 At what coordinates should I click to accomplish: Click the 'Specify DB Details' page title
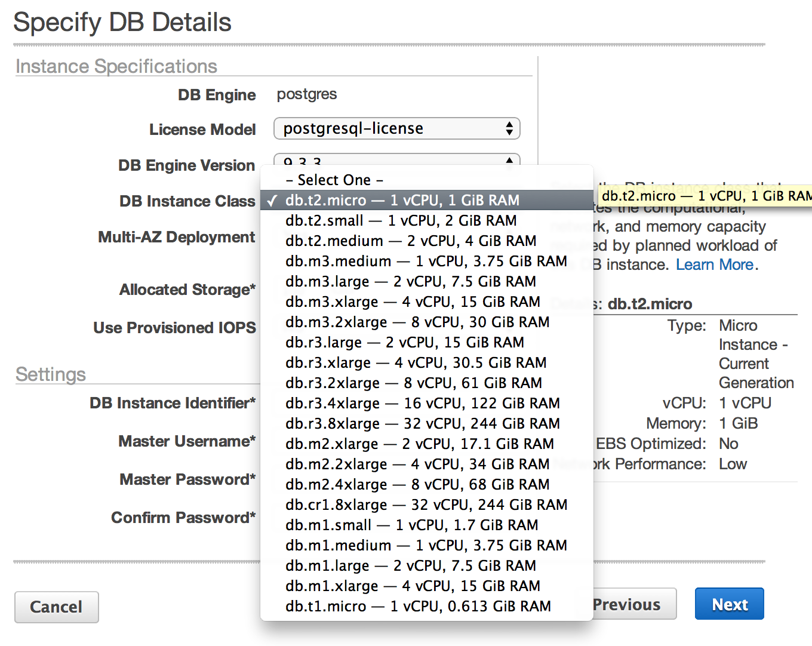122,22
